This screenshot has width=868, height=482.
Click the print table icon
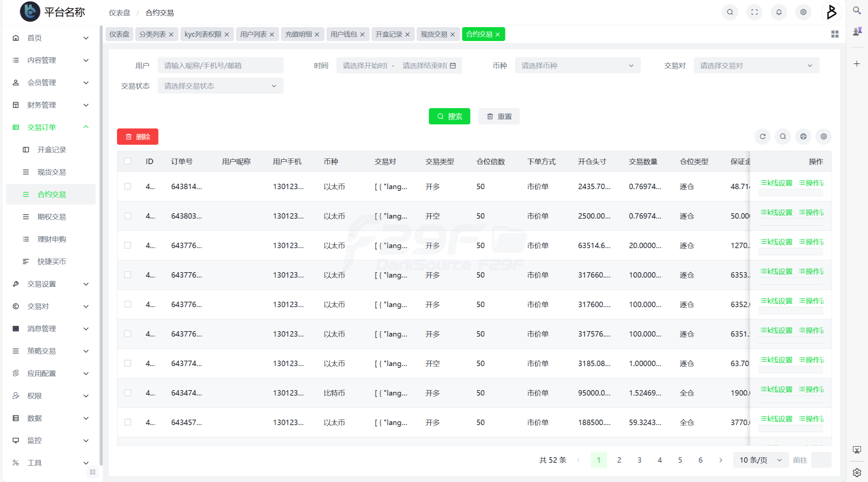pyautogui.click(x=803, y=137)
